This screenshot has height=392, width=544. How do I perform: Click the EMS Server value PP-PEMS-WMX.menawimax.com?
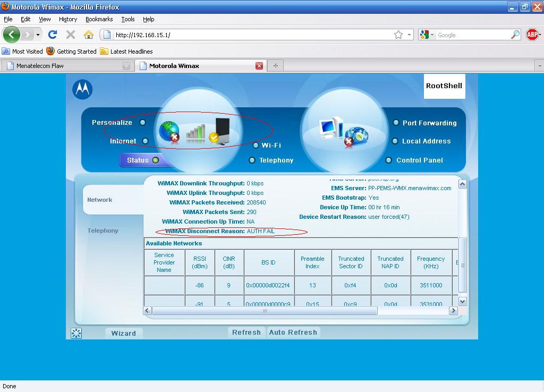410,188
